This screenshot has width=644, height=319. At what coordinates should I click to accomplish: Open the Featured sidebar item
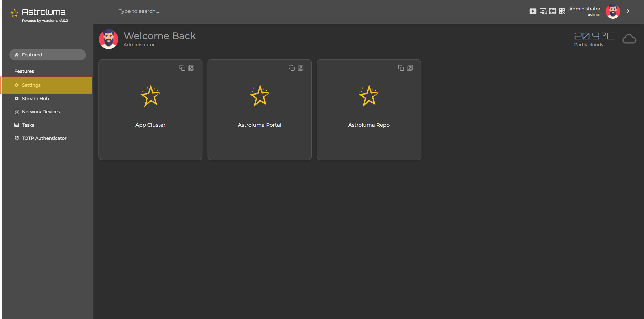(47, 55)
